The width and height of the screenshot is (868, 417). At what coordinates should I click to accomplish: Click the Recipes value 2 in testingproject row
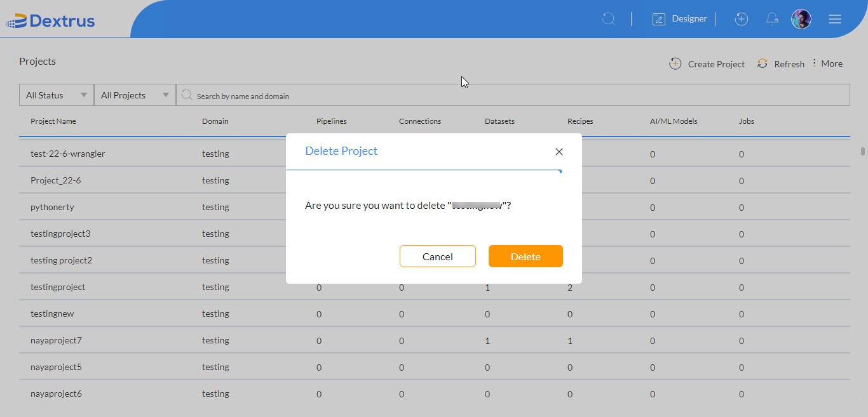(x=570, y=288)
